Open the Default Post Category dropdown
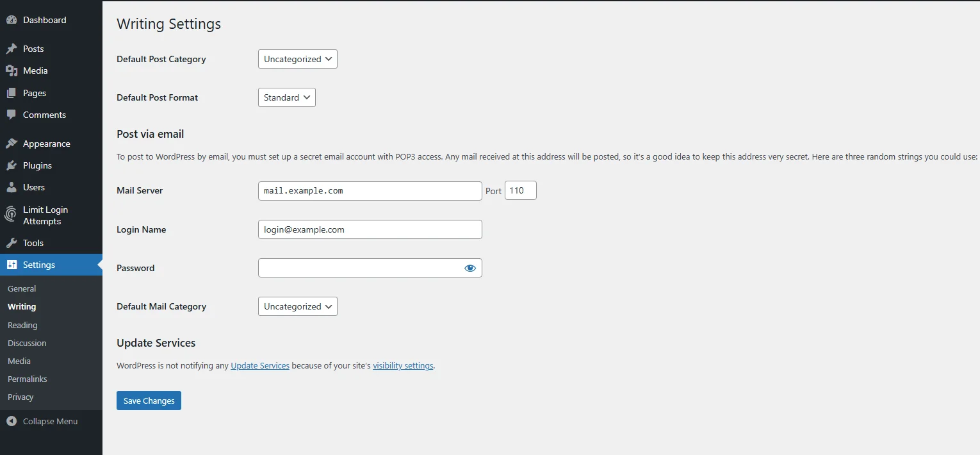 297,58
